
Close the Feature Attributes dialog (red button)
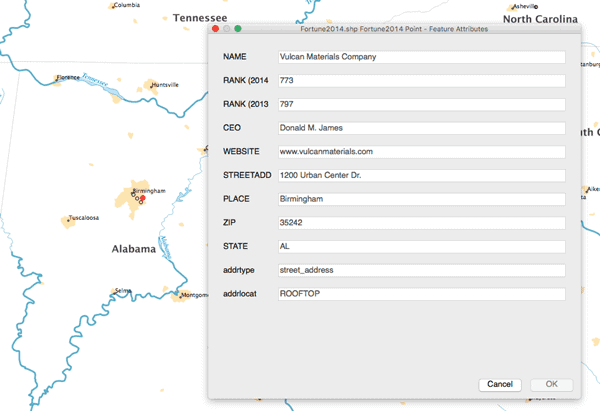tap(215, 29)
